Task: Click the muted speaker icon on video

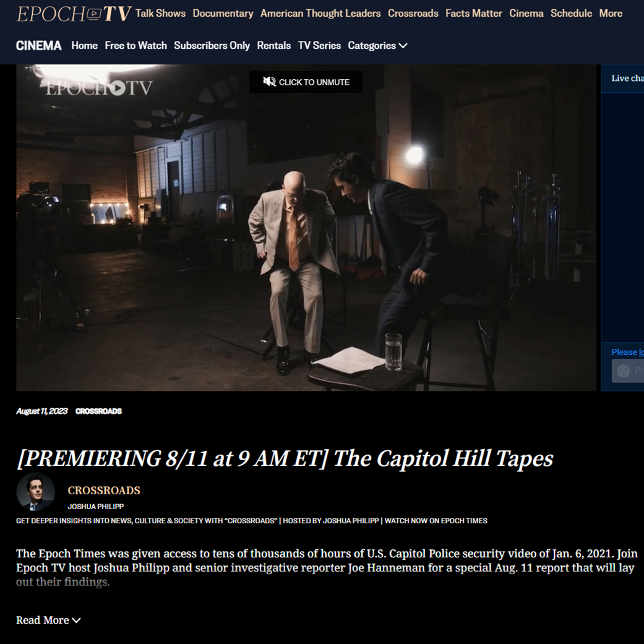Action: [270, 82]
